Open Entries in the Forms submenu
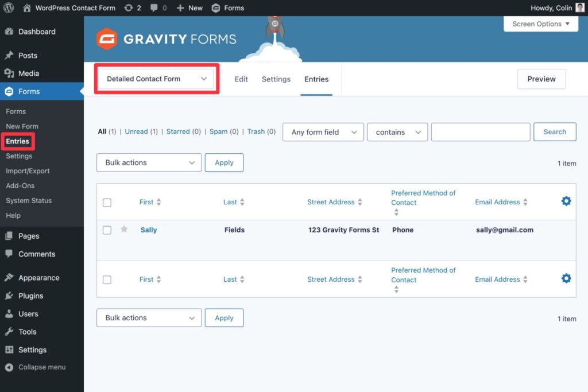The height and width of the screenshot is (392, 588). 18,141
